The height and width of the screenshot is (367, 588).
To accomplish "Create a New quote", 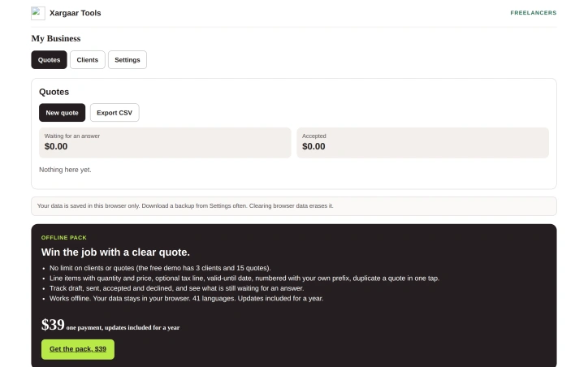I will click(62, 113).
